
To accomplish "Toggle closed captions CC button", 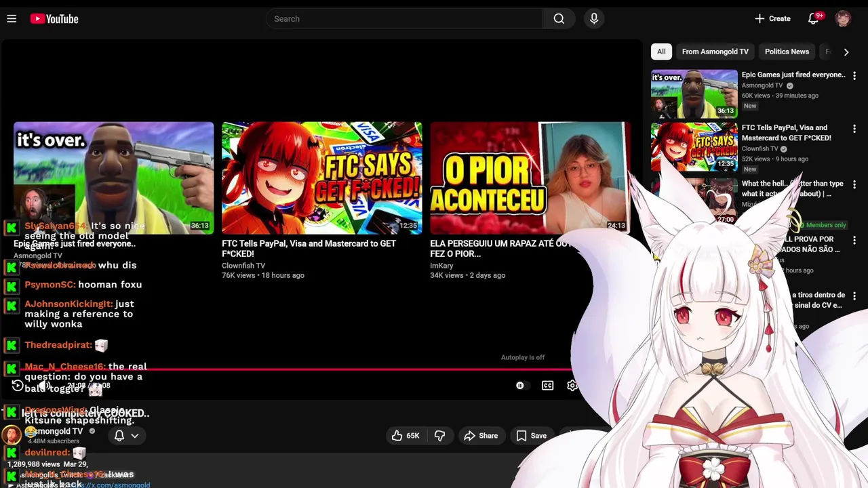I will (548, 386).
